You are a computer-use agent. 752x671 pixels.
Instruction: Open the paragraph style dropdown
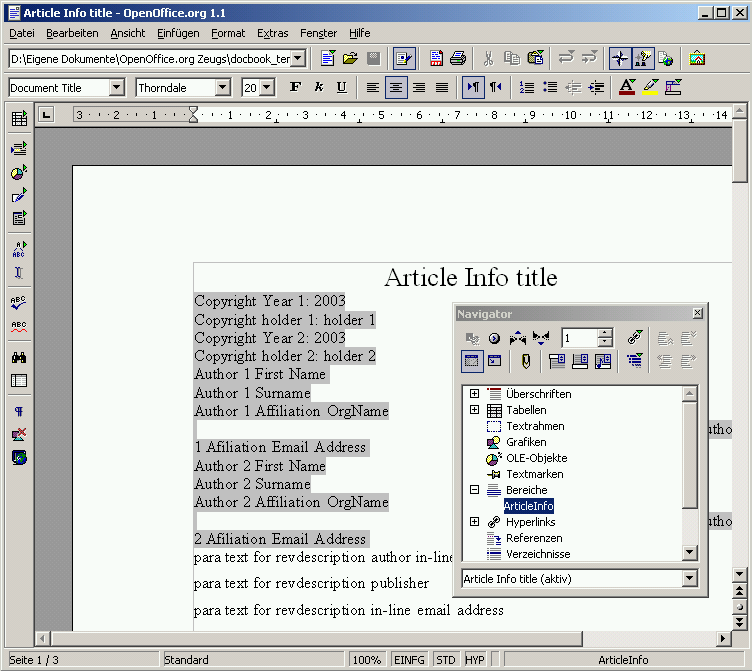116,88
